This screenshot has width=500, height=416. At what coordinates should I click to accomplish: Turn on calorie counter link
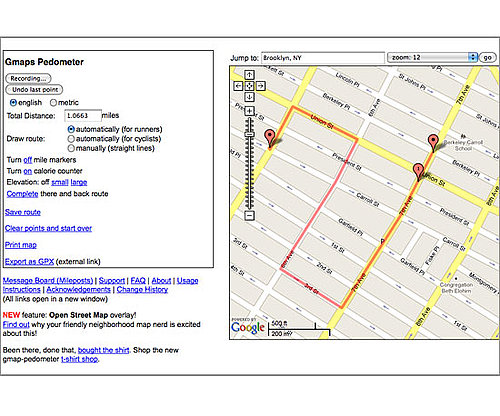click(28, 171)
